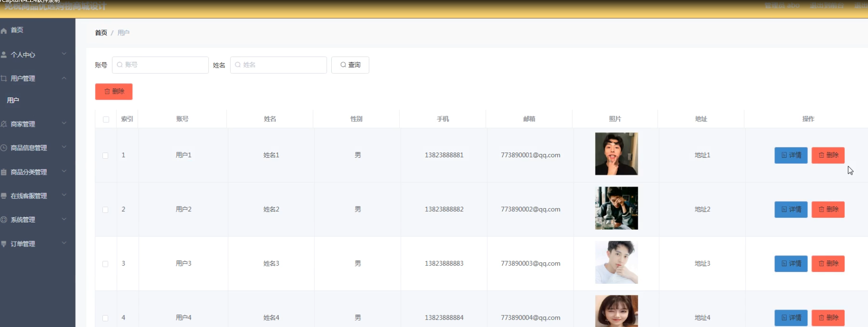Open 详情 for 用户1
The image size is (868, 327).
pos(791,155)
